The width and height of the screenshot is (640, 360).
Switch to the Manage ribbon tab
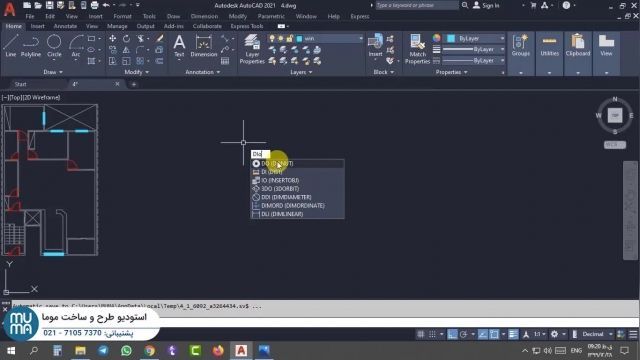[x=117, y=26]
